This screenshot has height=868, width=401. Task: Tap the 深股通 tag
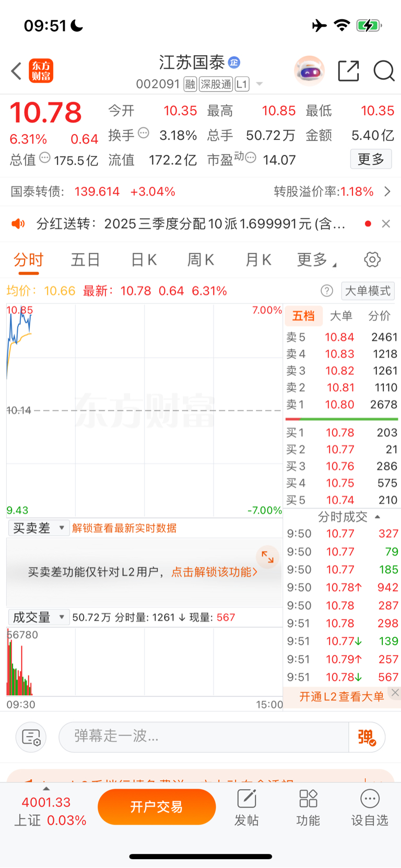(216, 84)
